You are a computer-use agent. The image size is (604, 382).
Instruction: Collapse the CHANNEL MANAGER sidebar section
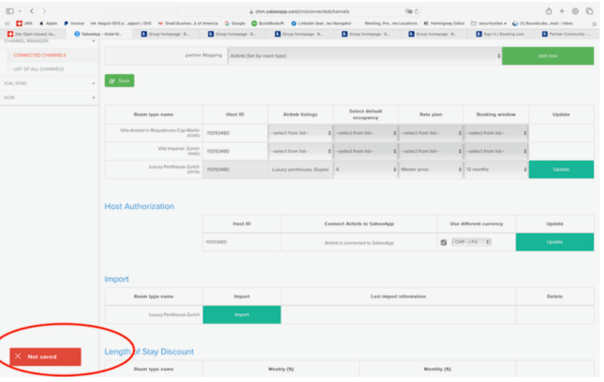49,41
